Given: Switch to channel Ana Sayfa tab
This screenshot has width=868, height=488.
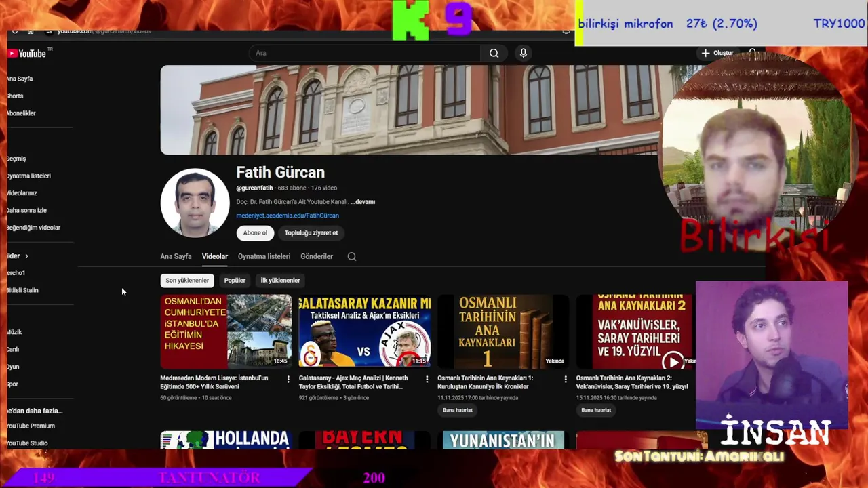Looking at the screenshot, I should (x=176, y=256).
